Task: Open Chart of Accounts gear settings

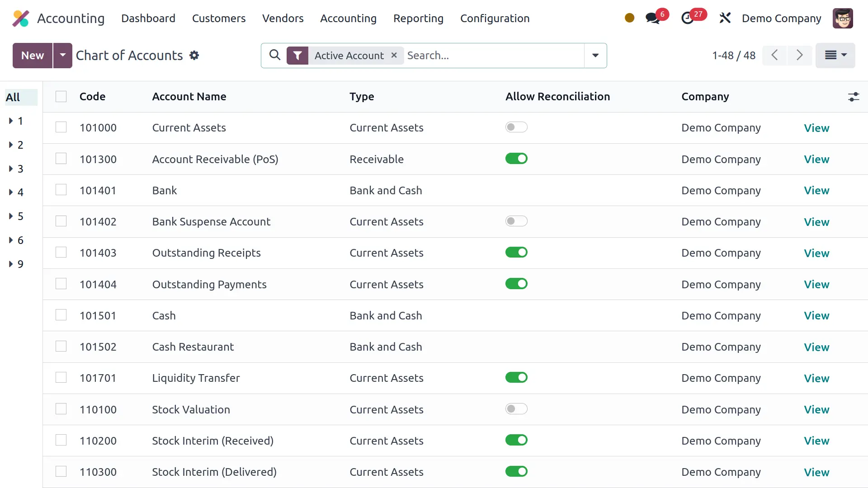Action: pyautogui.click(x=194, y=56)
